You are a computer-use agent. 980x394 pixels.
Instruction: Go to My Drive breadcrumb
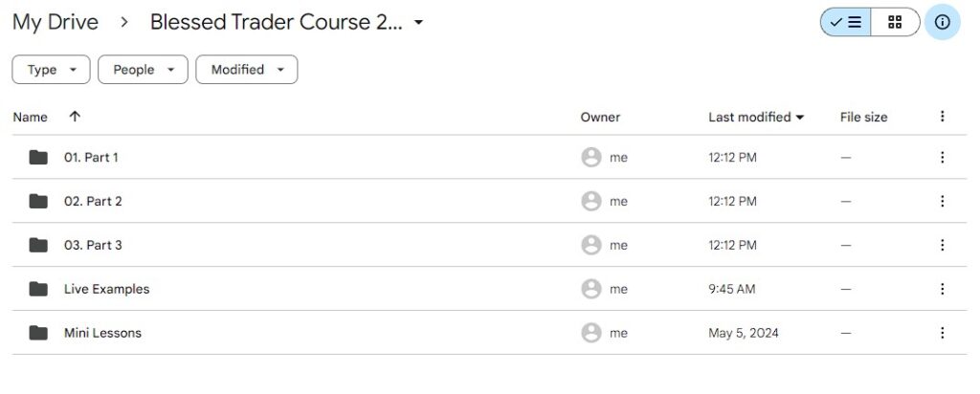55,23
